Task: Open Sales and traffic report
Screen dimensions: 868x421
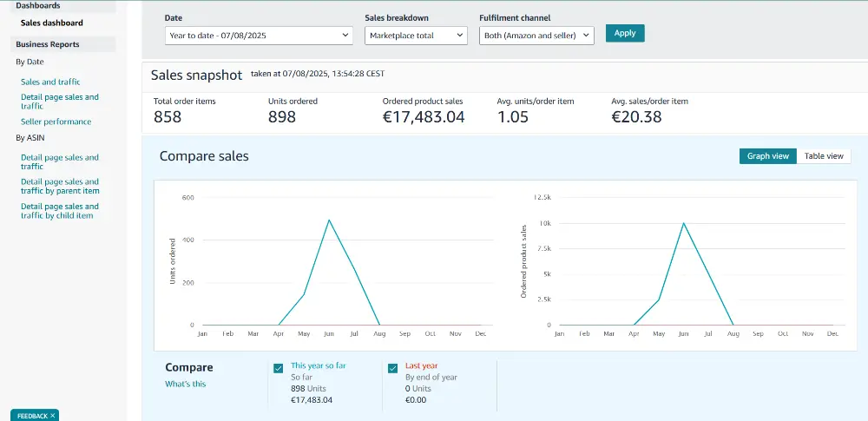Action: tap(50, 82)
